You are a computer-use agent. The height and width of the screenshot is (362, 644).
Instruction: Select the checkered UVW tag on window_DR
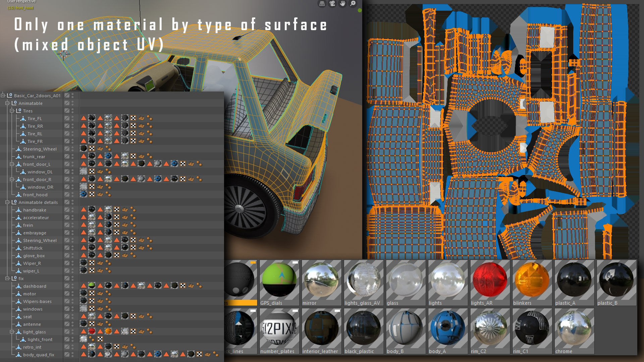pos(92,187)
